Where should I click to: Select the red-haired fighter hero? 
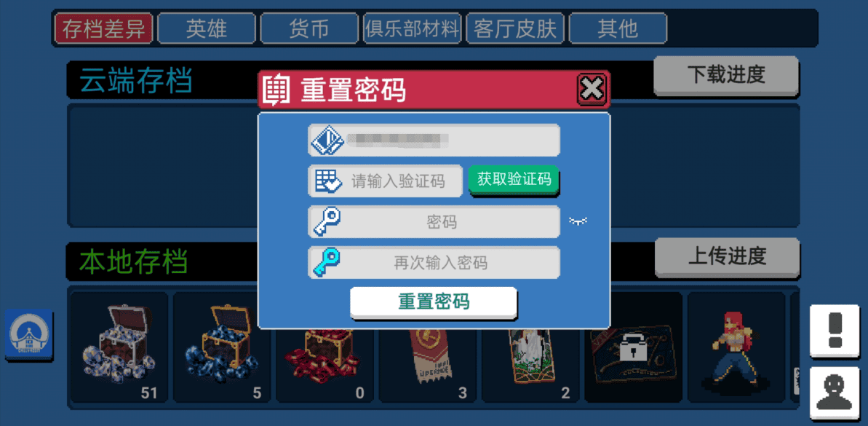[x=736, y=347]
